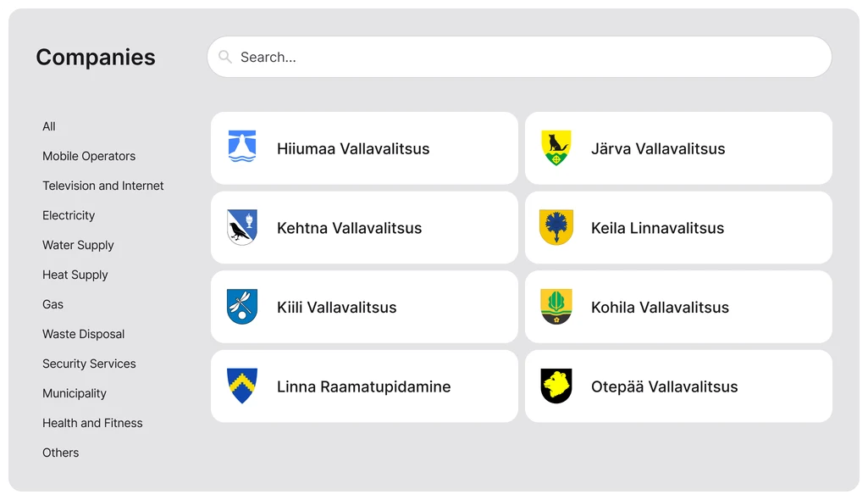Select the Electricity category

tap(68, 215)
